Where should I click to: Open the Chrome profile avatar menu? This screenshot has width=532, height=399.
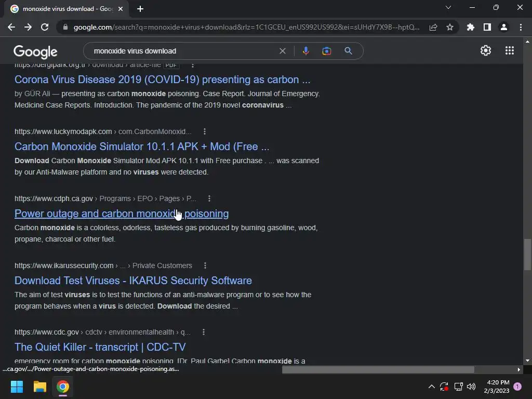tap(504, 27)
